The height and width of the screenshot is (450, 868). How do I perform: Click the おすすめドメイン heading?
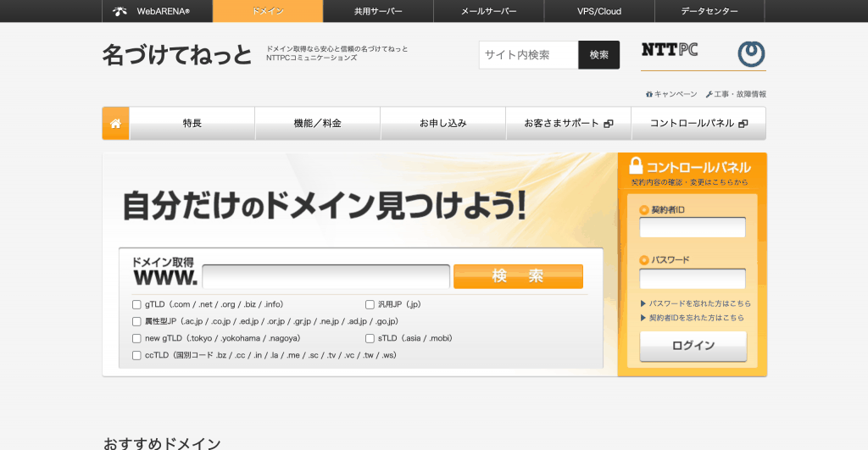[162, 443]
